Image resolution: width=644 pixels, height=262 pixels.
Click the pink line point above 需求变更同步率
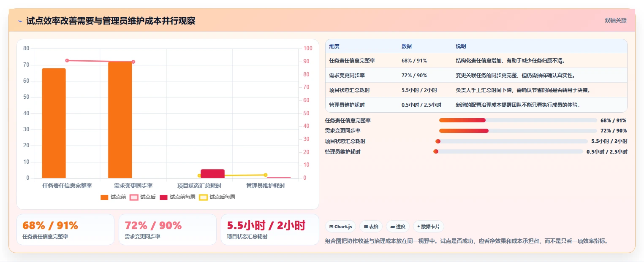coord(133,62)
